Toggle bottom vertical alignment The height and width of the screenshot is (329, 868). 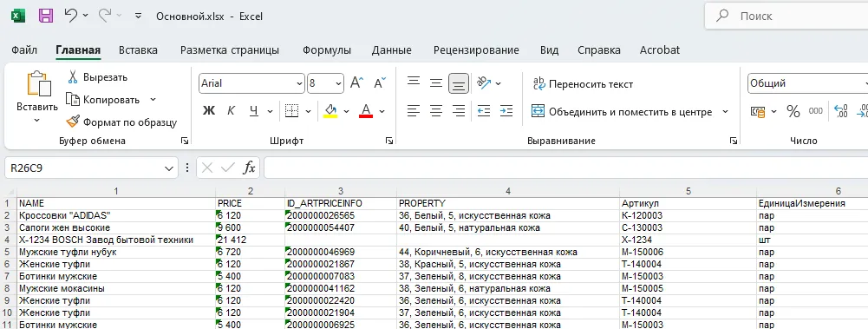click(459, 83)
